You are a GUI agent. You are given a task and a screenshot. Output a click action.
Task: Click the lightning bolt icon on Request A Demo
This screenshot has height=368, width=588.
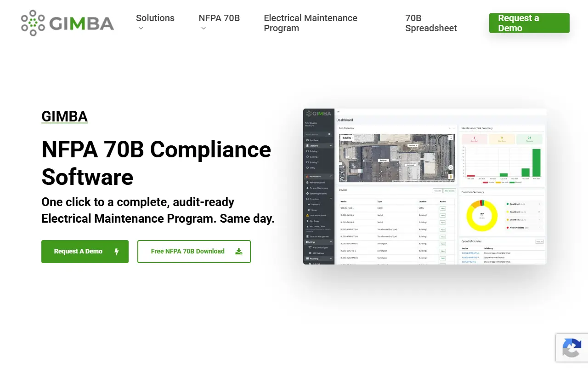click(117, 252)
